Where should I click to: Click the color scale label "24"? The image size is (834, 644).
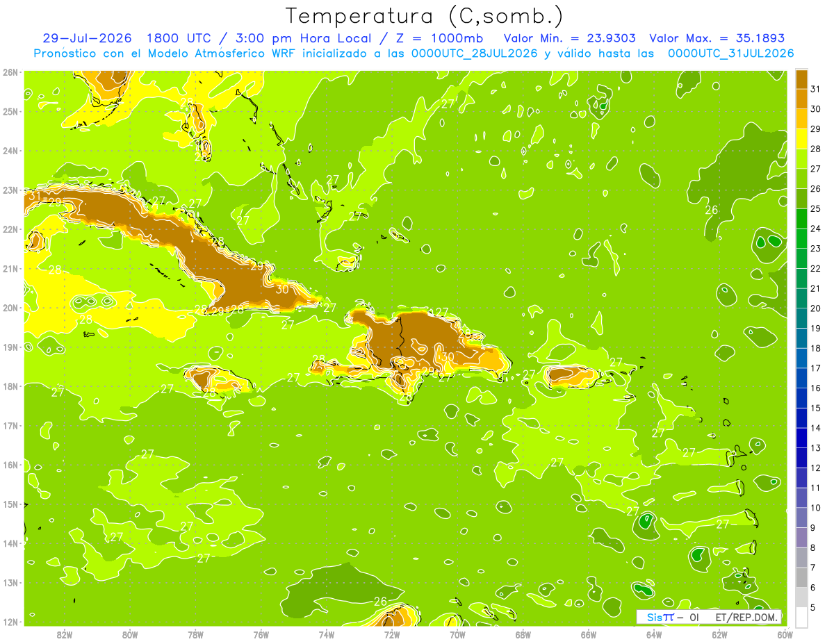click(x=815, y=229)
